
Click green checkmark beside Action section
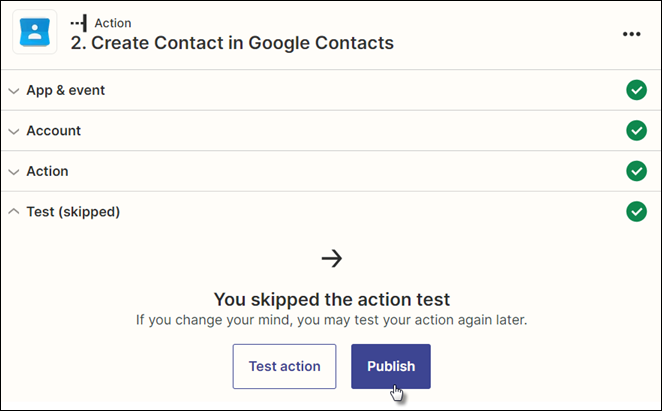[x=636, y=171]
